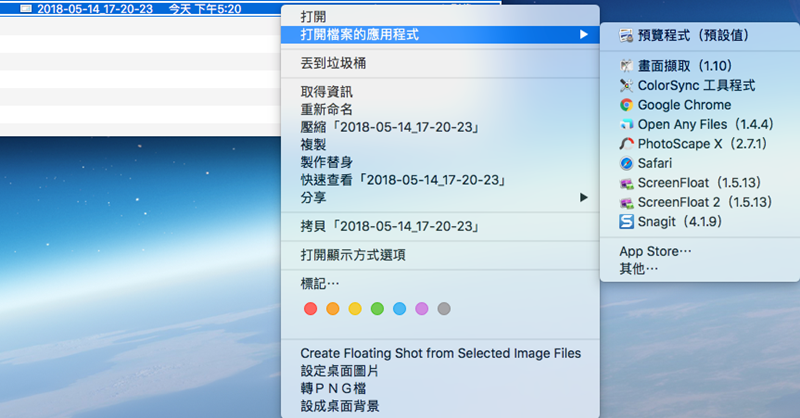Screen dimensions: 800x418
Task: Click the Open Any Files icon
Action: tap(626, 124)
